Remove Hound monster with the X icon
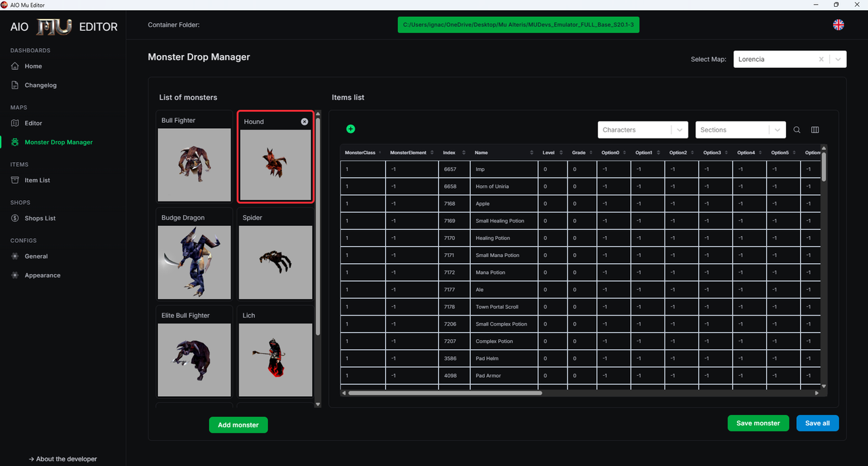868x466 pixels. [x=304, y=121]
